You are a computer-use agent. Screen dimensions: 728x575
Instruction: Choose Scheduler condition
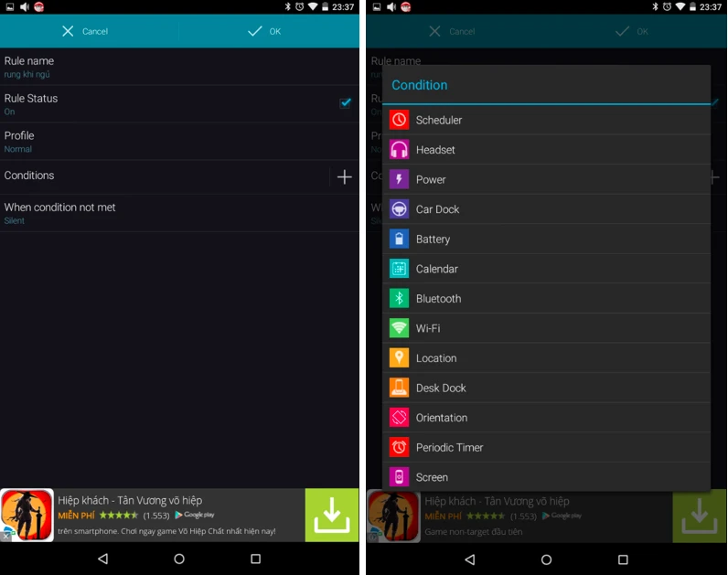(x=547, y=120)
